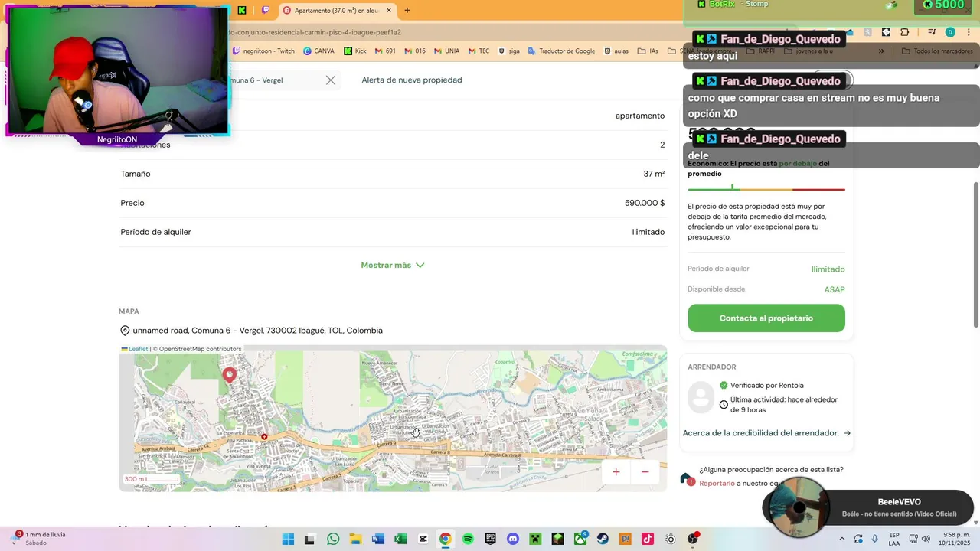
Task: Click the ASAP availability value
Action: (835, 289)
